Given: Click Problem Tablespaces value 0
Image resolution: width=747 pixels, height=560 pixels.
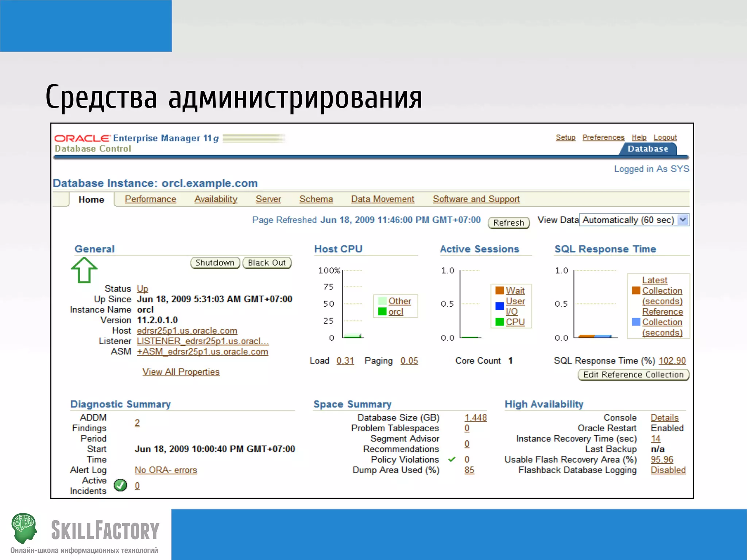Looking at the screenshot, I should (x=467, y=428).
